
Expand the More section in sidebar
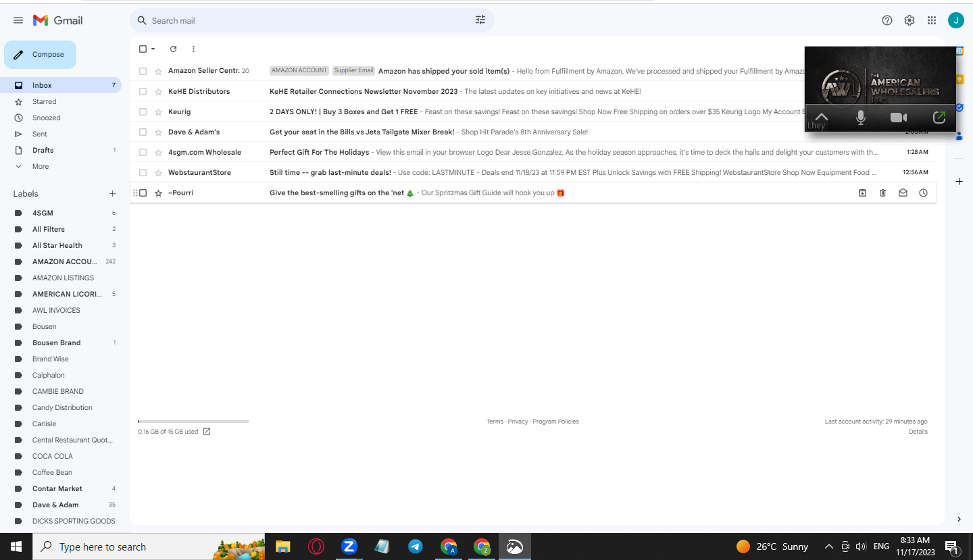[x=41, y=166]
